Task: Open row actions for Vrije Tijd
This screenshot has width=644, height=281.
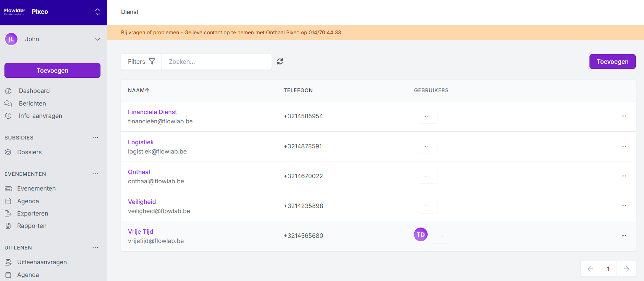Action: point(623,236)
